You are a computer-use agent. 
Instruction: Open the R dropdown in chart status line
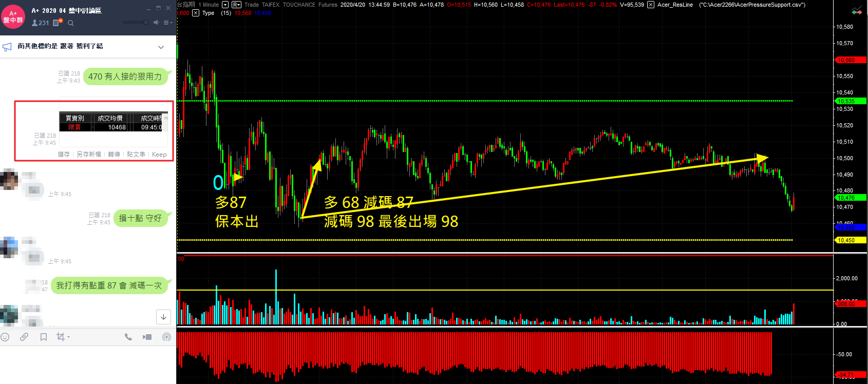tap(236, 5)
